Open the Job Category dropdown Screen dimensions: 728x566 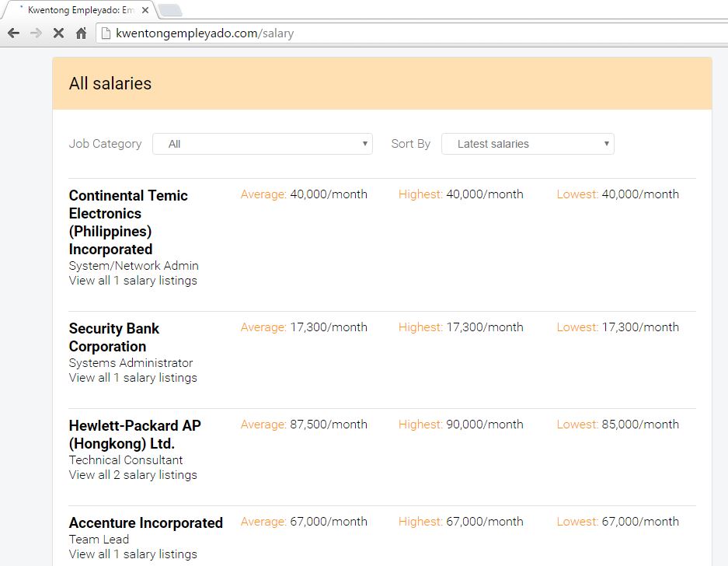[263, 144]
